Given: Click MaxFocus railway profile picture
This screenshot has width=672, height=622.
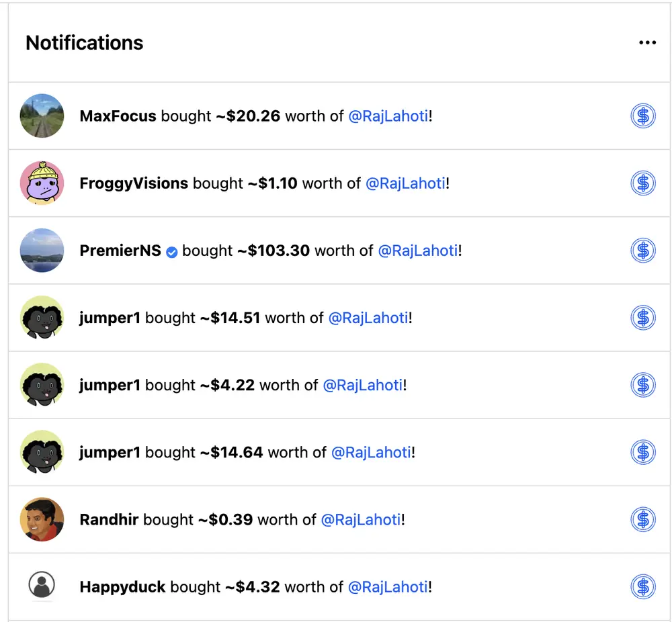Looking at the screenshot, I should pos(42,115).
